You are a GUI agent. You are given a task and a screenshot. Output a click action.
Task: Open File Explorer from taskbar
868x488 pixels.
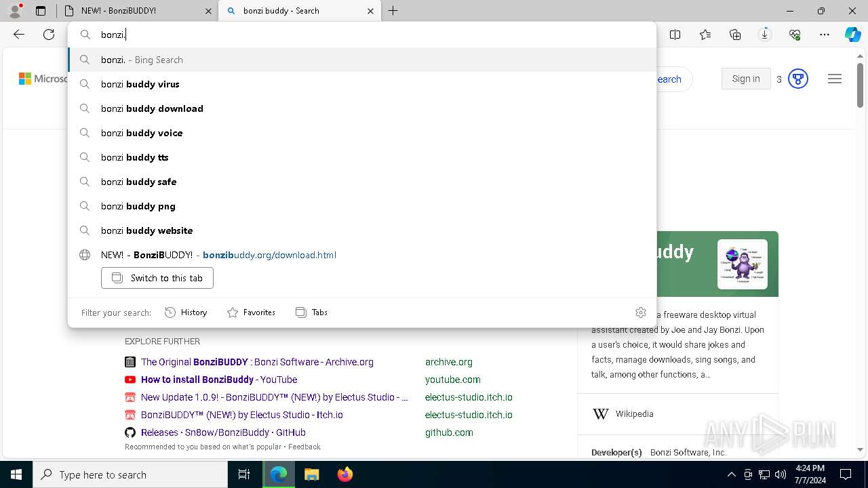[311, 474]
